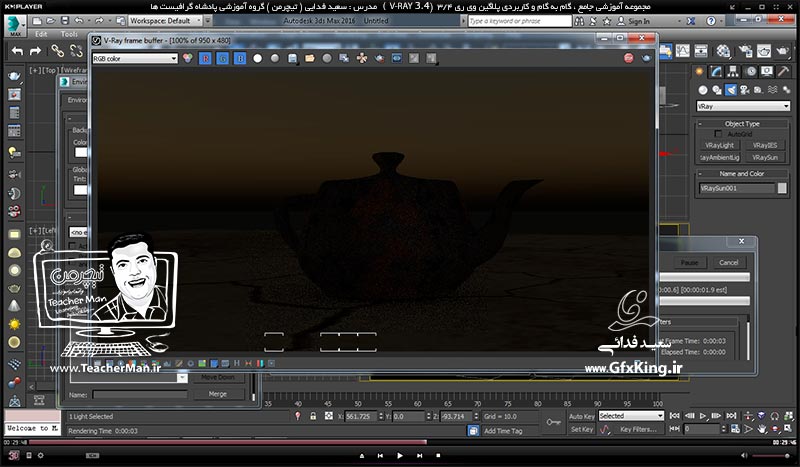The height and width of the screenshot is (467, 800).
Task: Click Cancel in the rendering dialog
Action: coord(729,262)
